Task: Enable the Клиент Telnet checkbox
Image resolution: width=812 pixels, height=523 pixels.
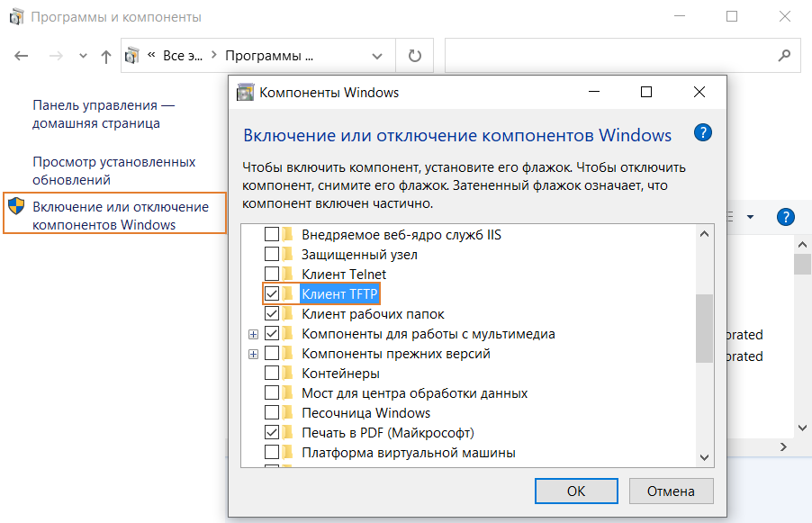Action: 271,274
